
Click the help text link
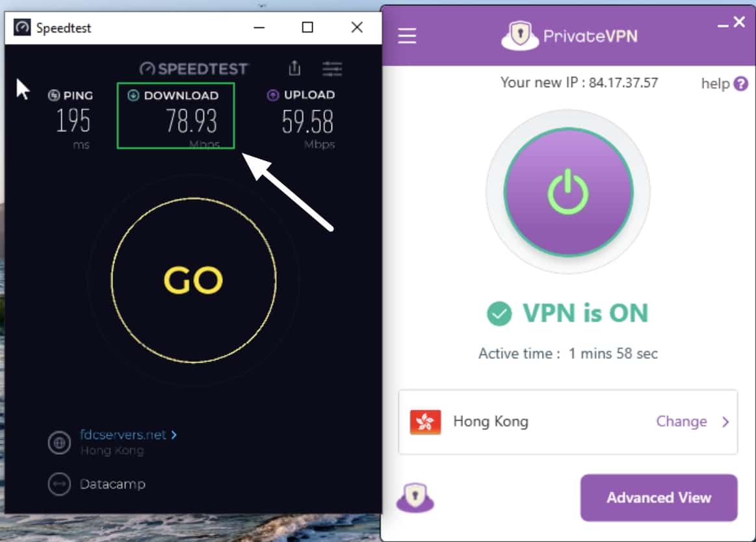click(x=715, y=83)
